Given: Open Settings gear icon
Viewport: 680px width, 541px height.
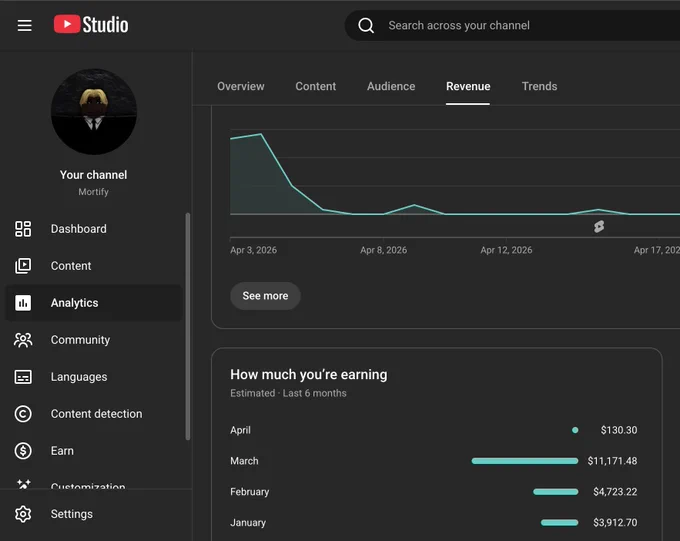Looking at the screenshot, I should click(23, 514).
